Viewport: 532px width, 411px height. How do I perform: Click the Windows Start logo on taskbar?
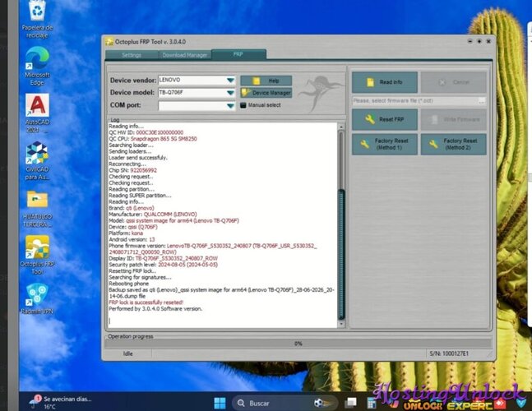(x=220, y=404)
